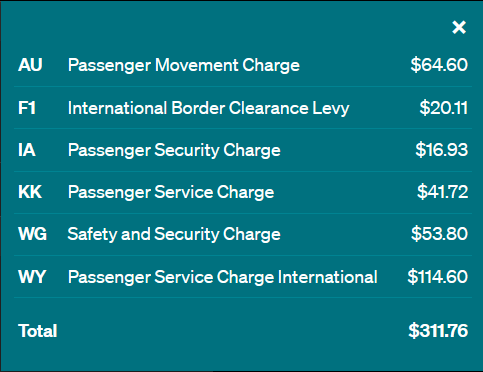Select the Passenger Security Charge label

(x=174, y=151)
